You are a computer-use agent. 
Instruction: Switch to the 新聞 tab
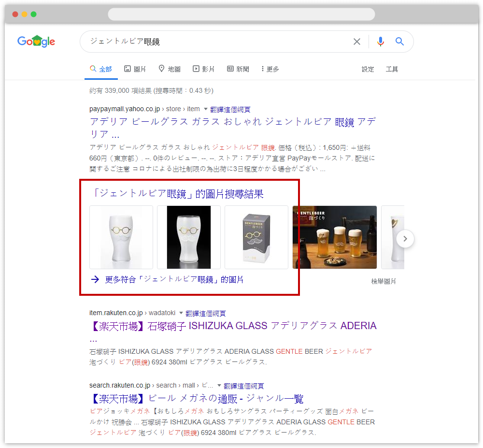tap(238, 69)
